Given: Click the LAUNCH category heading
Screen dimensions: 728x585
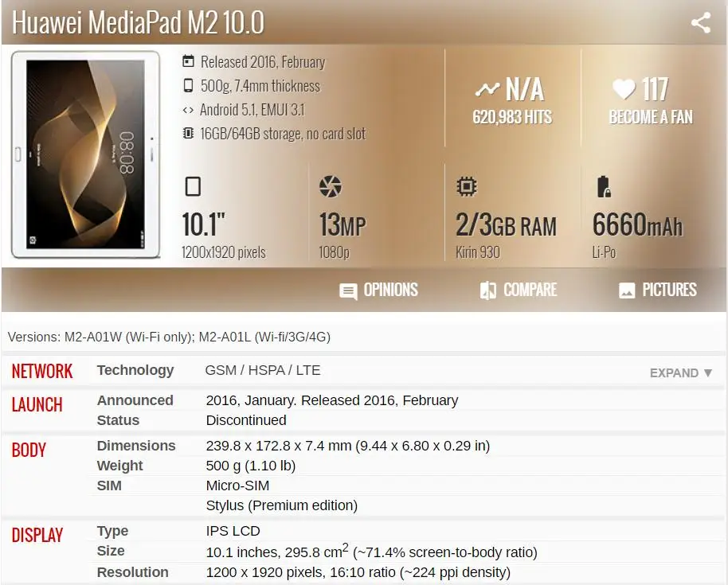Looking at the screenshot, I should pyautogui.click(x=37, y=405).
